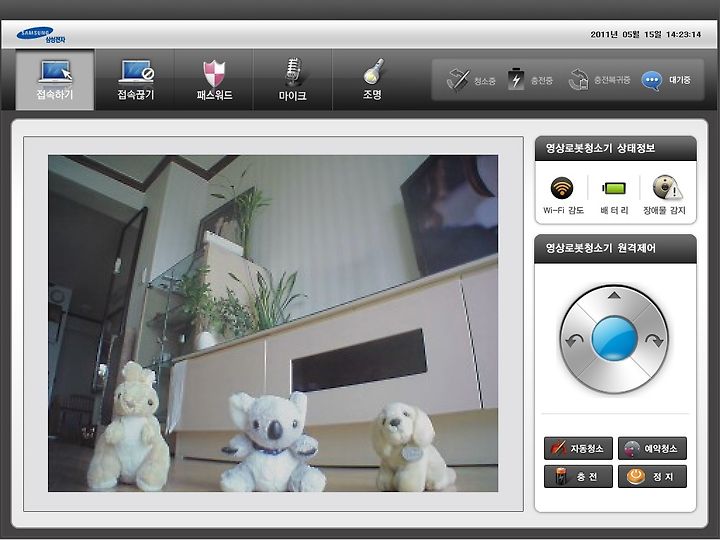720x540 pixels.
Task: Click the 정지 stop button
Action: (x=652, y=477)
